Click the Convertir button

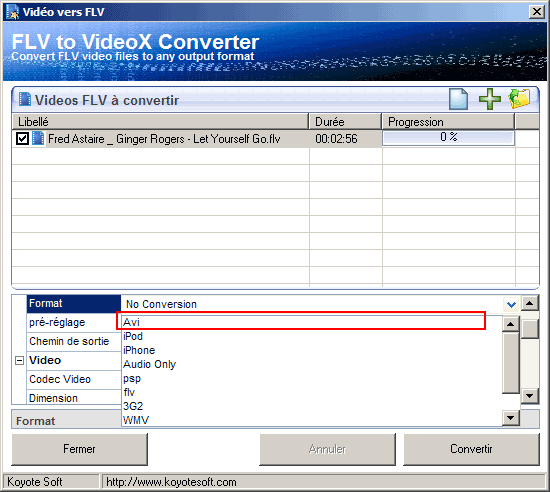(471, 449)
